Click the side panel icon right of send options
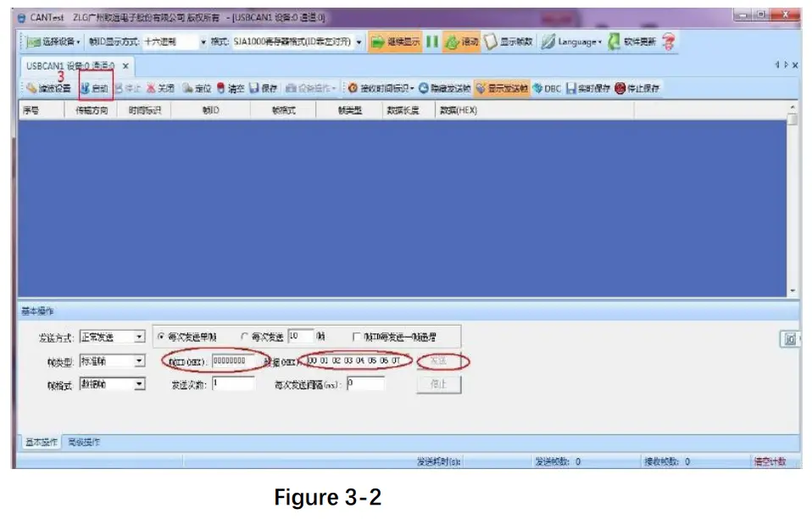812x525 pixels. 790,339
